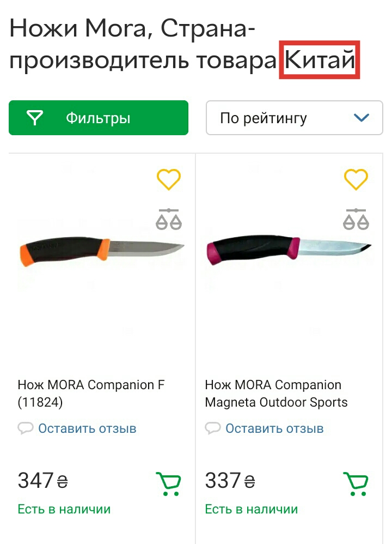
Task: Add Companion Magneta knife to favorites
Action: [356, 180]
